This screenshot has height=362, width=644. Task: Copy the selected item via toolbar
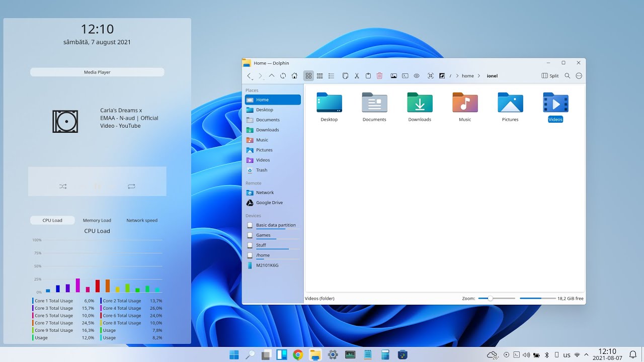(345, 76)
